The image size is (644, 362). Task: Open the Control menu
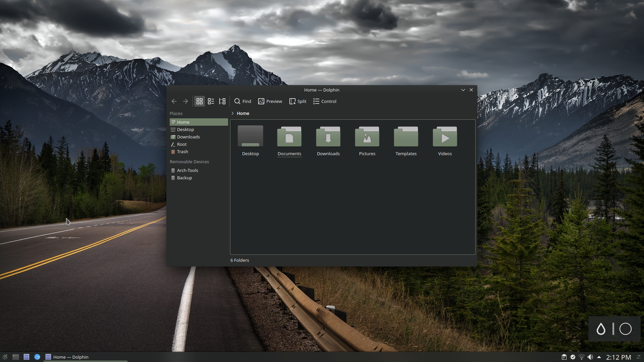tap(325, 101)
